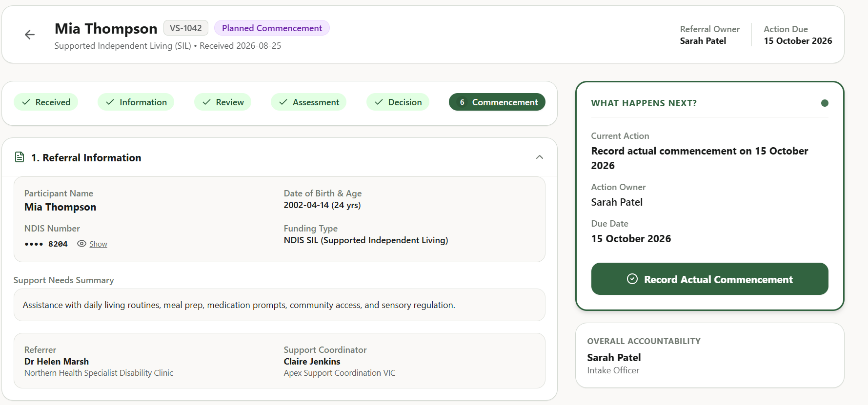The image size is (868, 405).
Task: Click Referral Owner 'Sarah Patel' in header
Action: (x=703, y=41)
